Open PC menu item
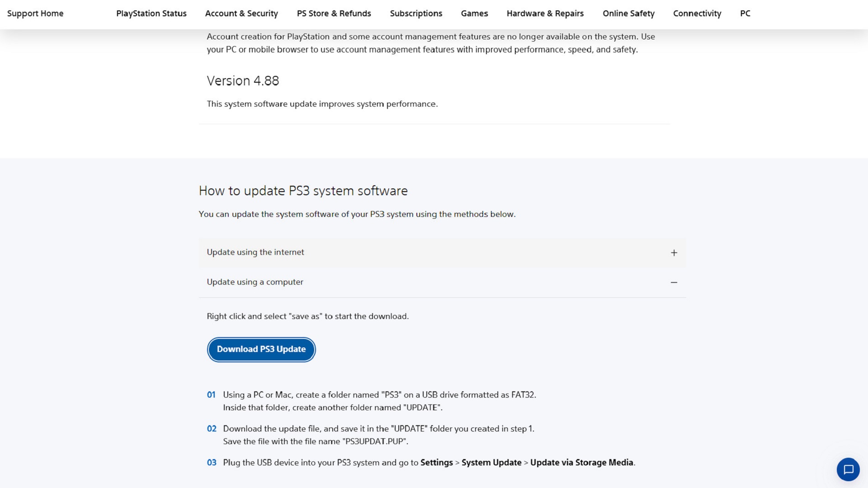Image resolution: width=868 pixels, height=488 pixels. (x=745, y=14)
